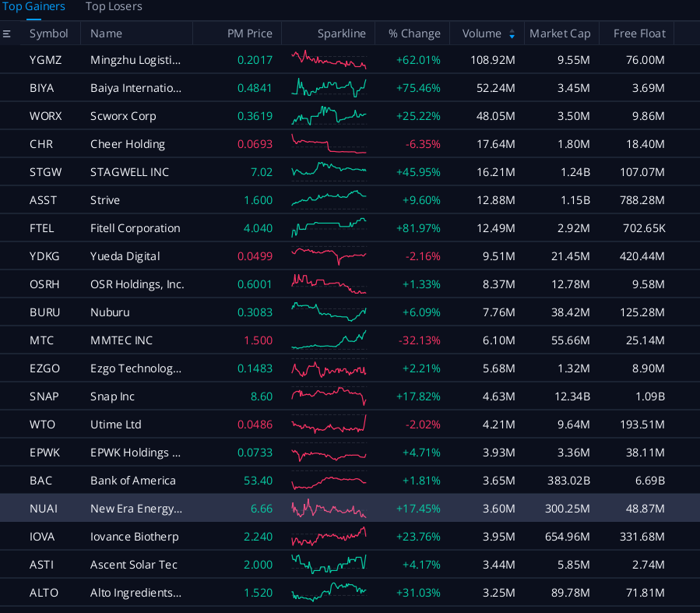The width and height of the screenshot is (700, 613).
Task: Click the 12.34B market cap for SNAP
Action: tap(572, 396)
